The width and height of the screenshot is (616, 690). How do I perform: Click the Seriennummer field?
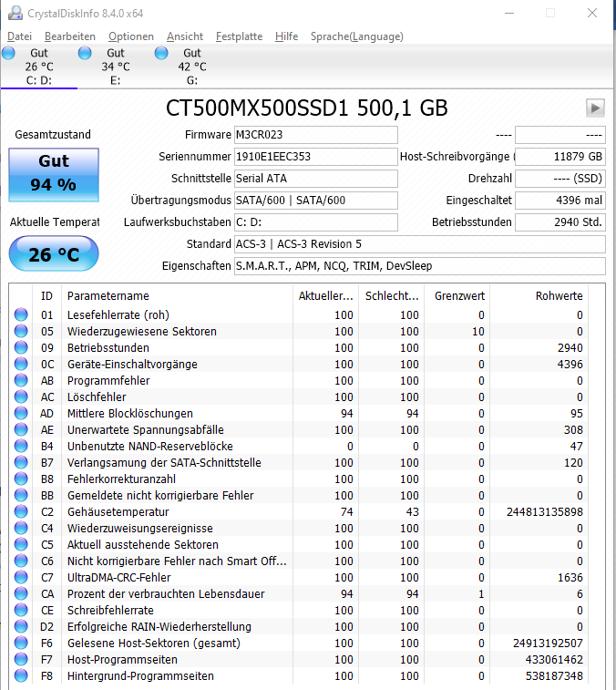pyautogui.click(x=316, y=157)
